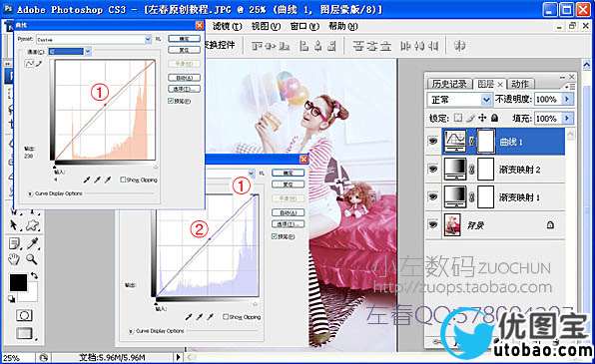Select the Zoom magnifier tool

coord(32,259)
